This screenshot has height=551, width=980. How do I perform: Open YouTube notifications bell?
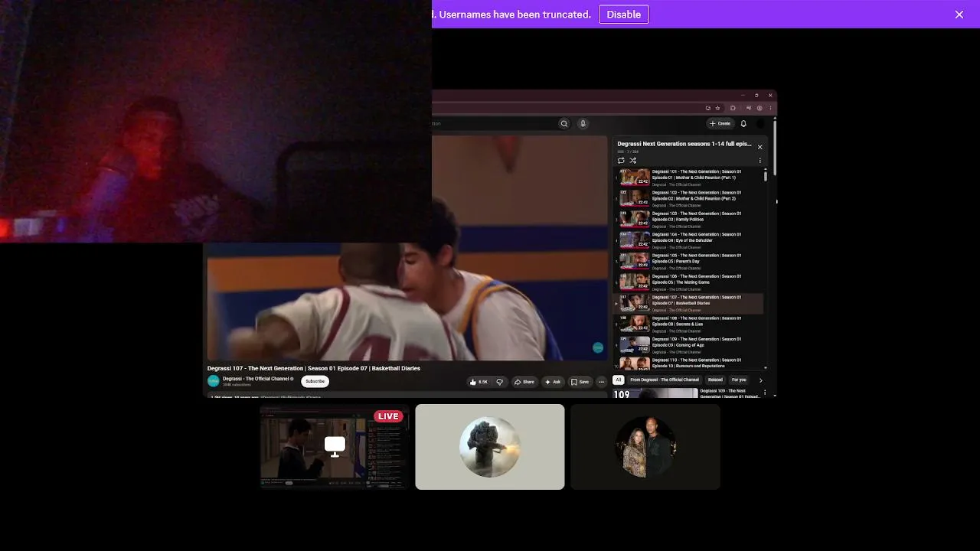[x=743, y=123]
